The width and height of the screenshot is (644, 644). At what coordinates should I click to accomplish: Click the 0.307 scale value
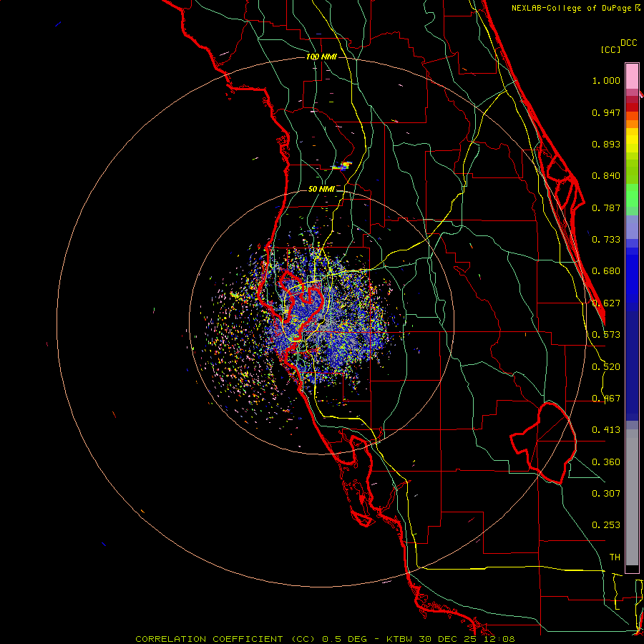point(606,494)
